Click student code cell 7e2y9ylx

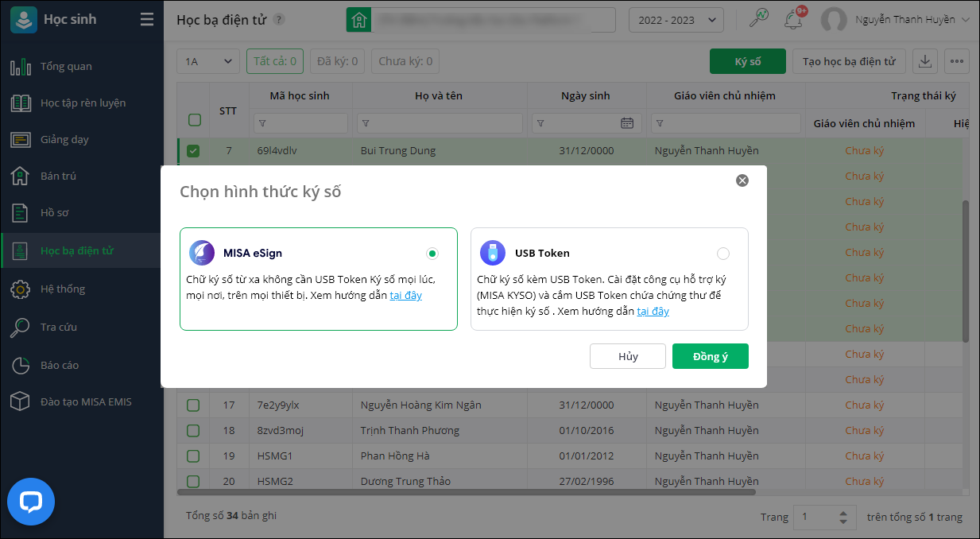(278, 405)
